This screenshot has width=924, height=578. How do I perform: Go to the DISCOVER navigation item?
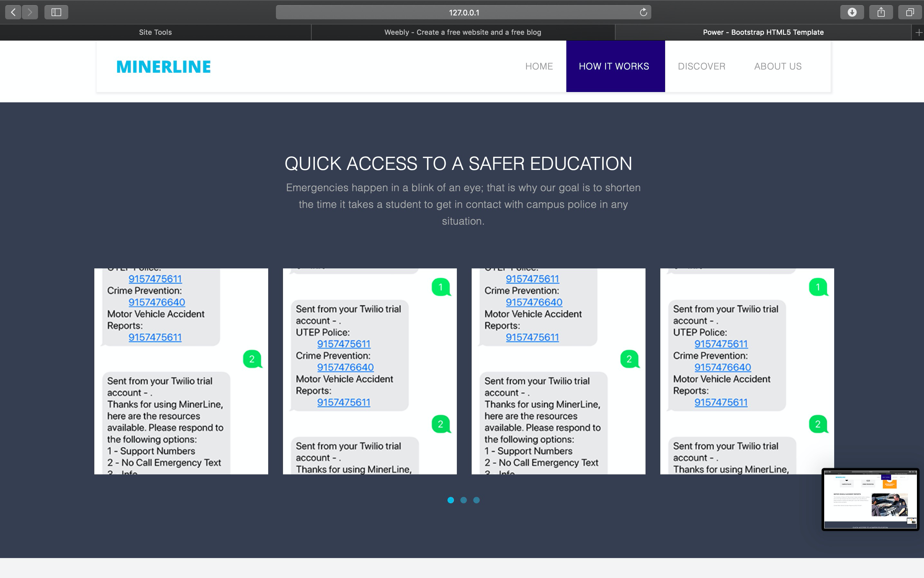[702, 66]
